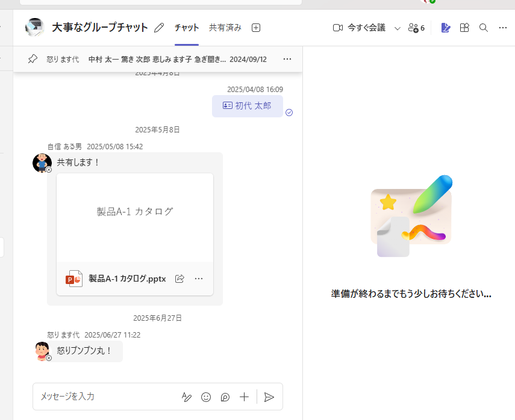Screen dimensions: 515x420
Task: Open the search icon in the chat header
Action: point(483,28)
